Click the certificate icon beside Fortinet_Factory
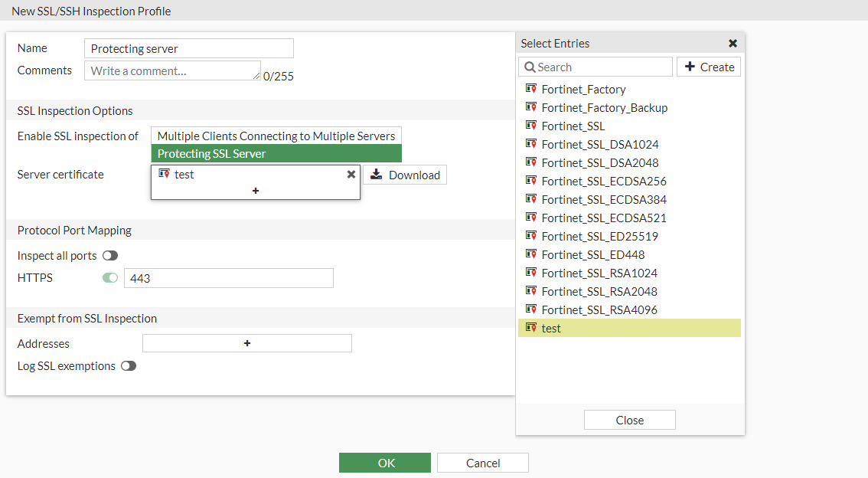This screenshot has width=868, height=478. point(530,89)
